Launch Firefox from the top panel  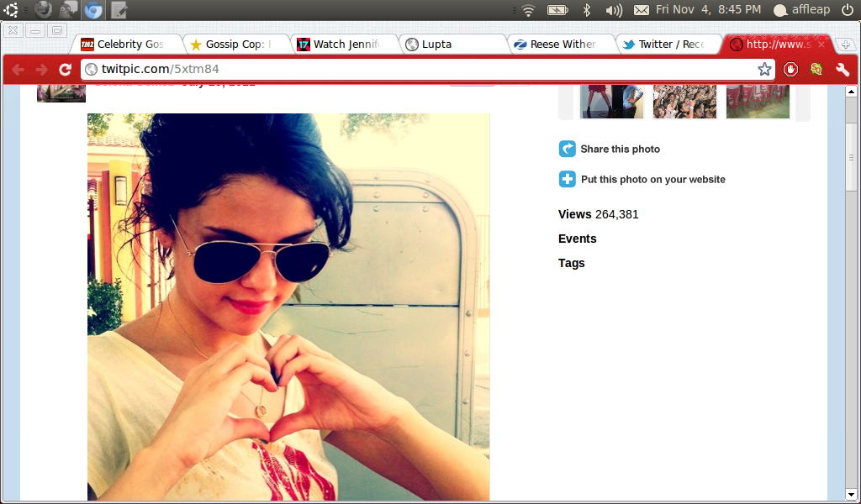click(44, 9)
